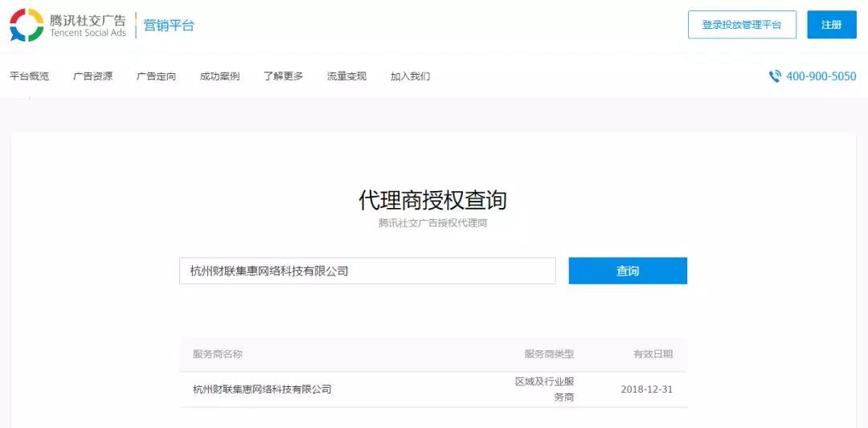Open the 营销平台 link in header
This screenshot has width=868, height=428.
[x=169, y=26]
